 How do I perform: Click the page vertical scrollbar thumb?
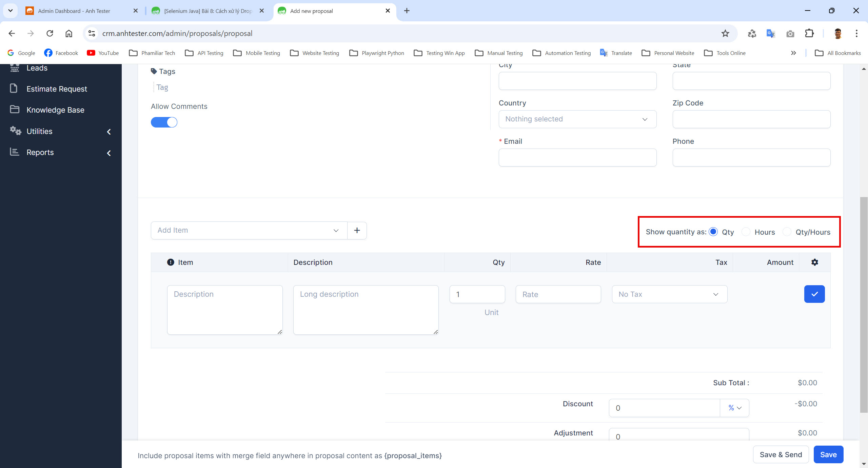coord(864,304)
